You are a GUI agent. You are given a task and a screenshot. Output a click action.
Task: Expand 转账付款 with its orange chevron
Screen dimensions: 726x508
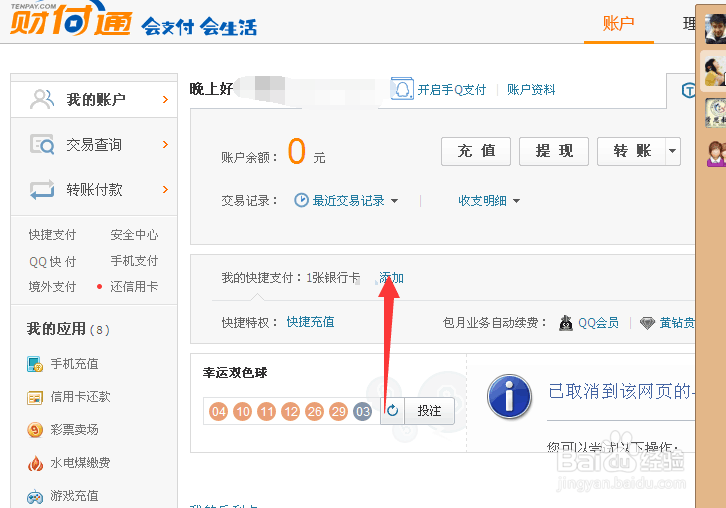[165, 189]
